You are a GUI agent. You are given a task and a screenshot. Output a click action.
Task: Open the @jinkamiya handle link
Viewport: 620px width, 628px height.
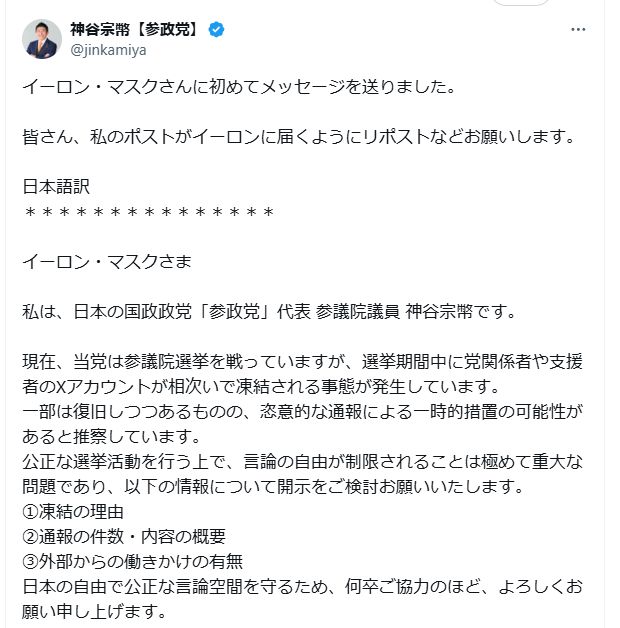(x=108, y=50)
